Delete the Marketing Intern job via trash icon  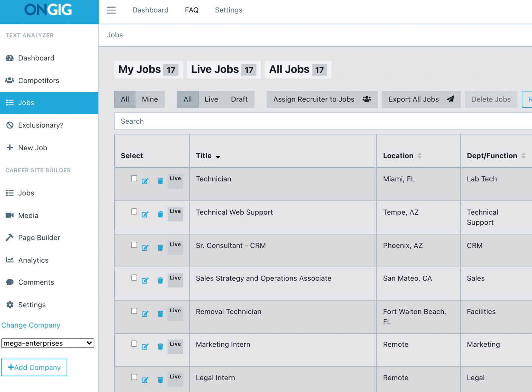[160, 347]
